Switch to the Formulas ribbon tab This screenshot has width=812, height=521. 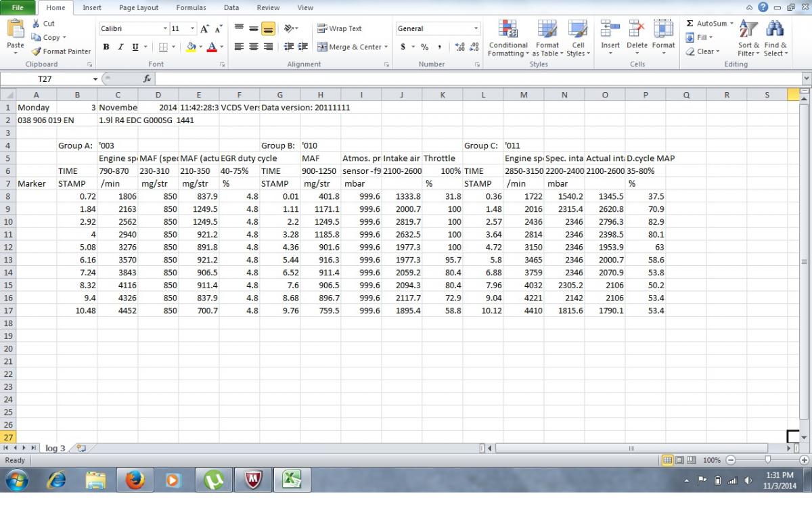[191, 8]
